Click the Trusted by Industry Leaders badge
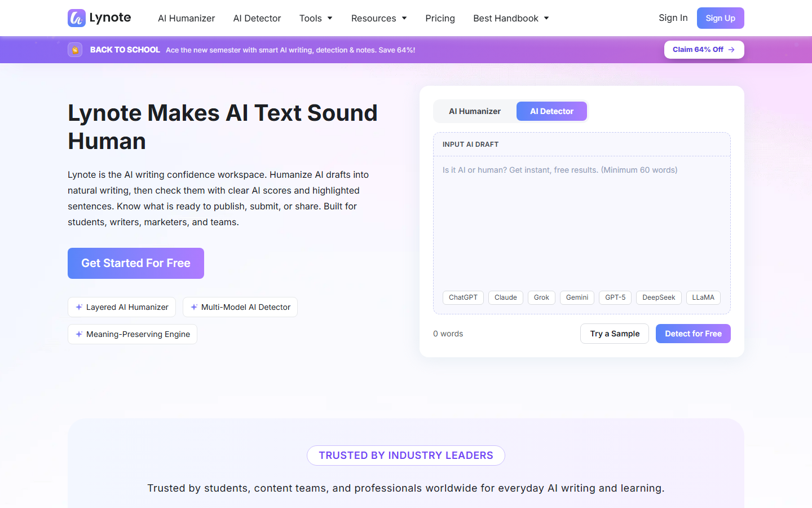This screenshot has width=812, height=508. (x=406, y=456)
